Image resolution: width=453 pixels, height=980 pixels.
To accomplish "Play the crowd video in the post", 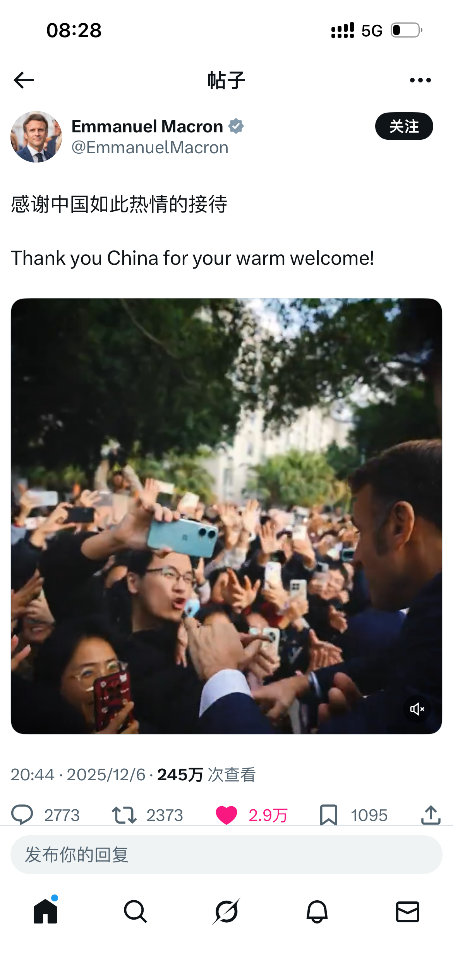I will click(x=226, y=516).
